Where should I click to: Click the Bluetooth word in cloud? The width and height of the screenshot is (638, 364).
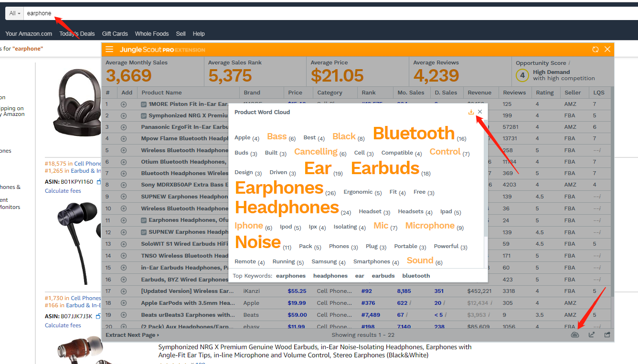click(414, 133)
